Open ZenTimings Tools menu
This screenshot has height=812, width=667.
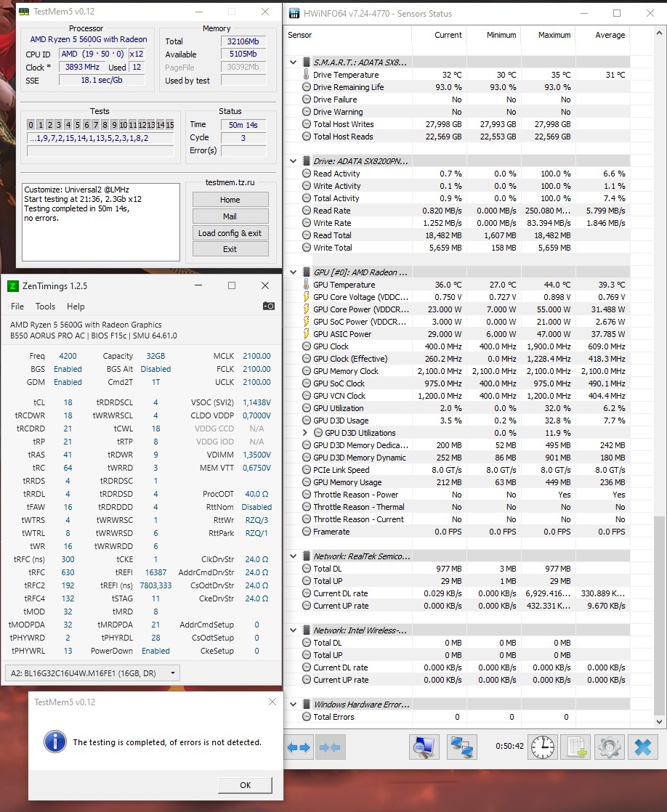pyautogui.click(x=45, y=306)
